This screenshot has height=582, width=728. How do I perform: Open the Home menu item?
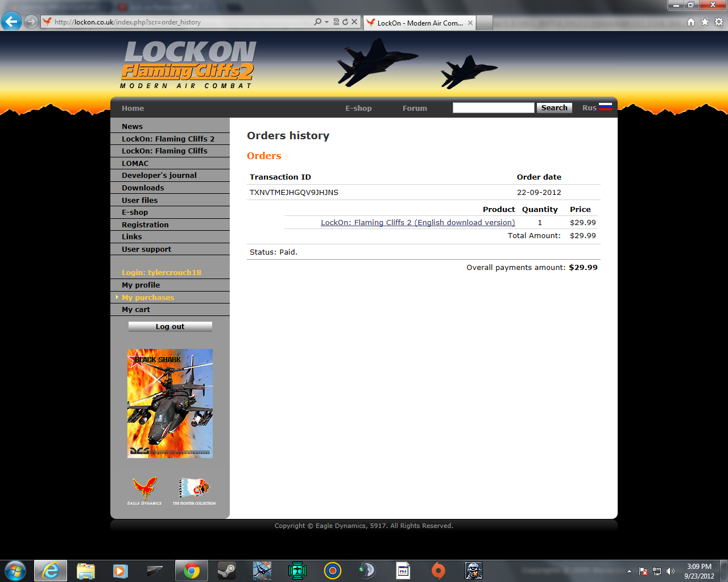[133, 108]
